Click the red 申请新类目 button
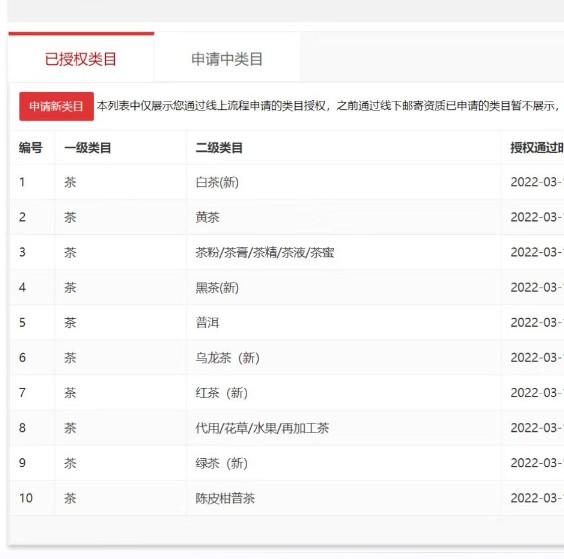Screen dimensions: 564x559 (x=56, y=106)
